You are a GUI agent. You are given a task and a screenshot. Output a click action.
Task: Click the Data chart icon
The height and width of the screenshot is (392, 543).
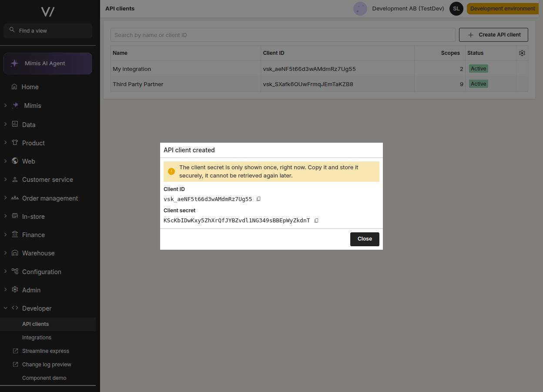click(x=15, y=124)
